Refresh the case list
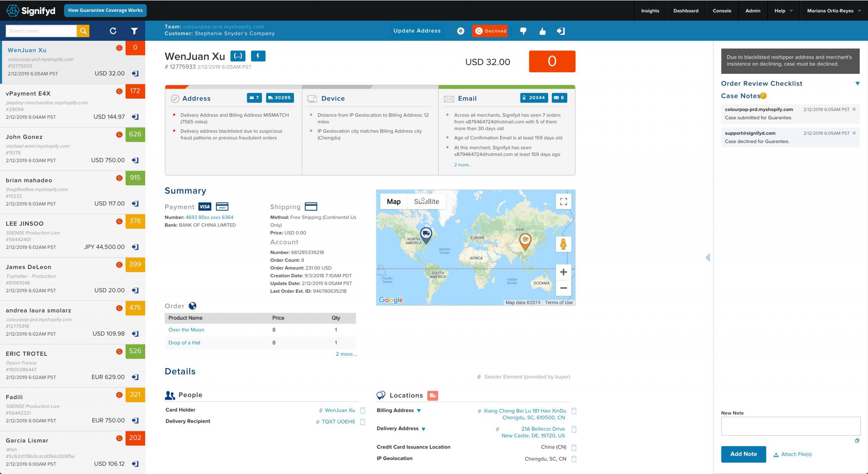868x474 pixels. 113,31
